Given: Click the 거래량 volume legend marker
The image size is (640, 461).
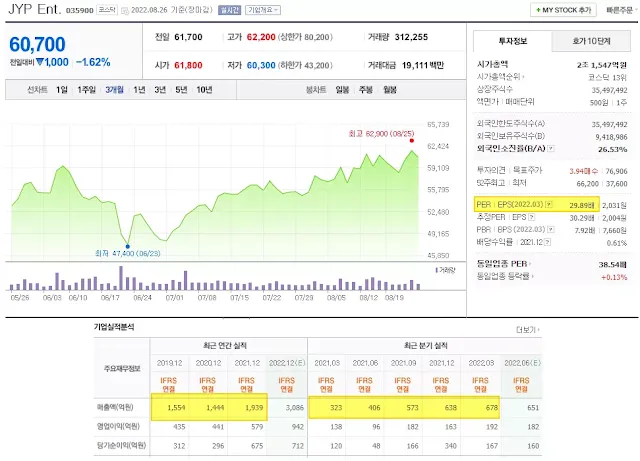Looking at the screenshot, I should pos(436,270).
